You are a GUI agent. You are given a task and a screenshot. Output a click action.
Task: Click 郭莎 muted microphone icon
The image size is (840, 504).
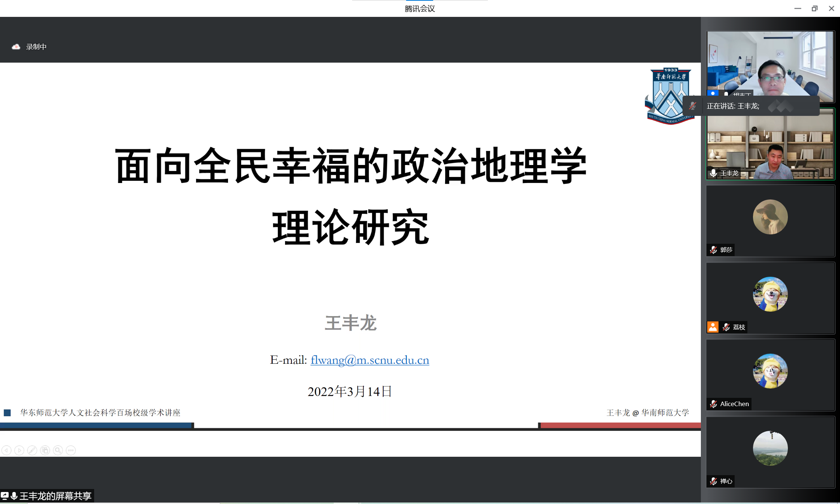coord(713,250)
